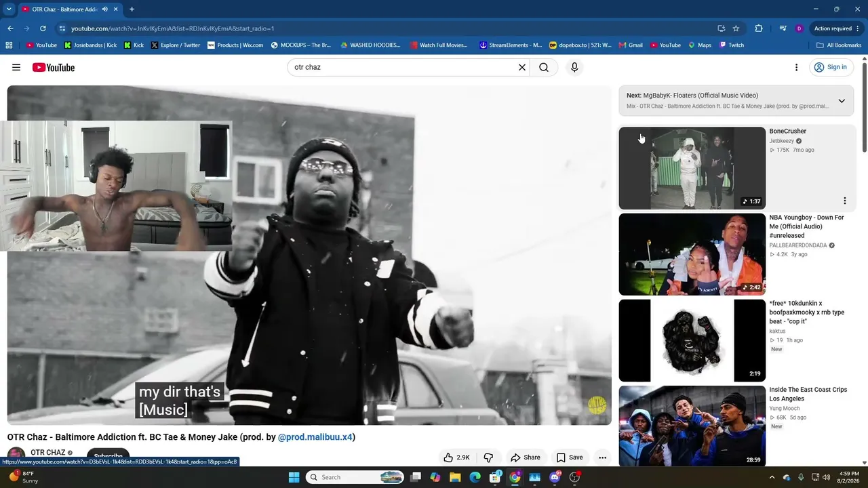The image size is (868, 488).
Task: Bookmark this page with the star
Action: click(x=736, y=28)
